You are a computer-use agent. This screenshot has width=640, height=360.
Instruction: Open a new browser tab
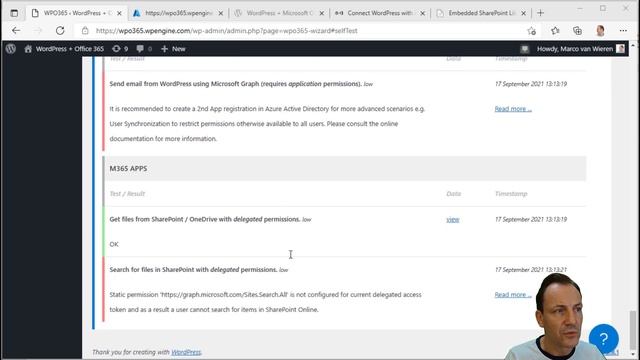[540, 13]
